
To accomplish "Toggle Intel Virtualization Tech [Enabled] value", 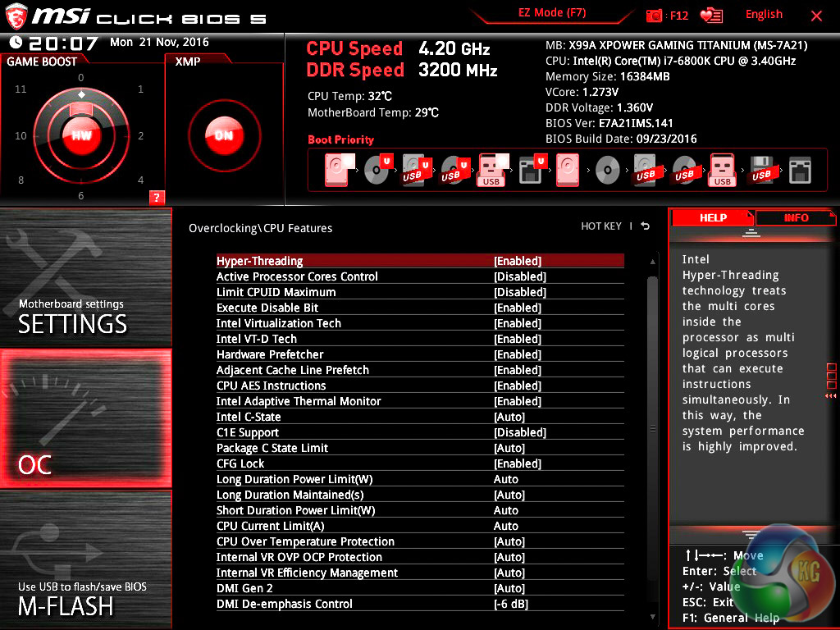I will 518,323.
